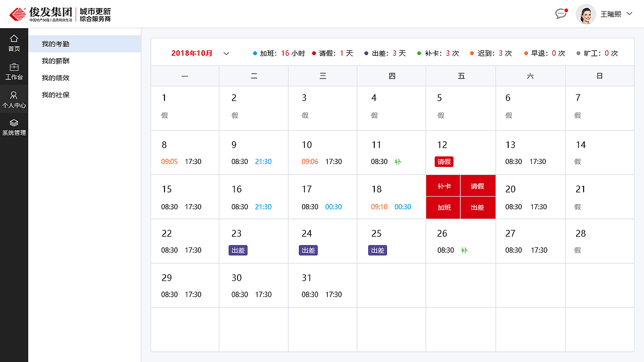Switch to 我的薪酬 section
Image resolution: width=644 pixels, height=362 pixels.
pos(57,61)
